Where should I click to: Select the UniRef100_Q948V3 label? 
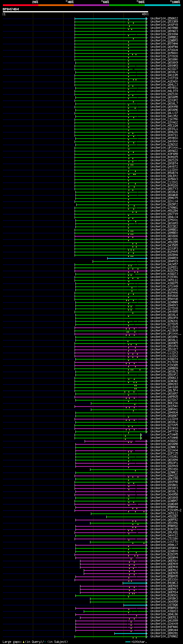click(x=164, y=305)
